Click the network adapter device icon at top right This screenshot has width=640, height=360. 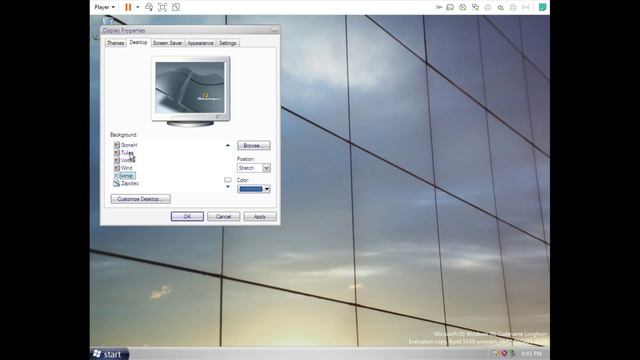[x=476, y=7]
